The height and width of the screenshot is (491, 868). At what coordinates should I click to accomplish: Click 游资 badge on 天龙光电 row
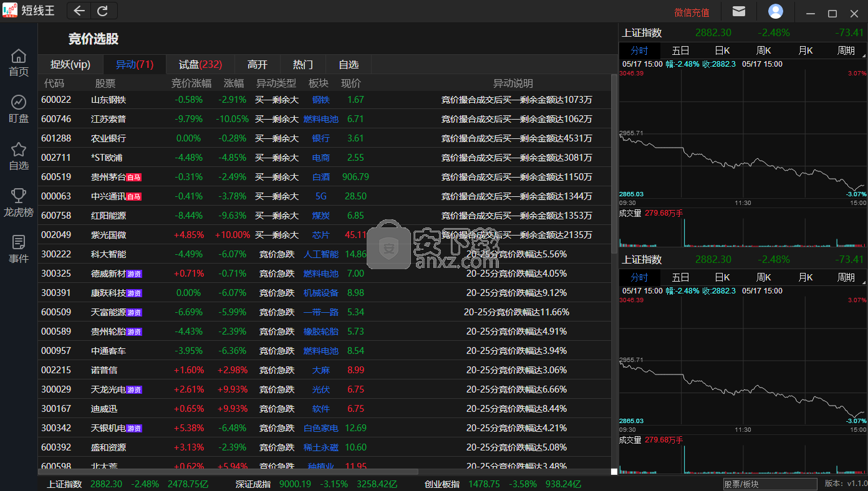pos(134,389)
